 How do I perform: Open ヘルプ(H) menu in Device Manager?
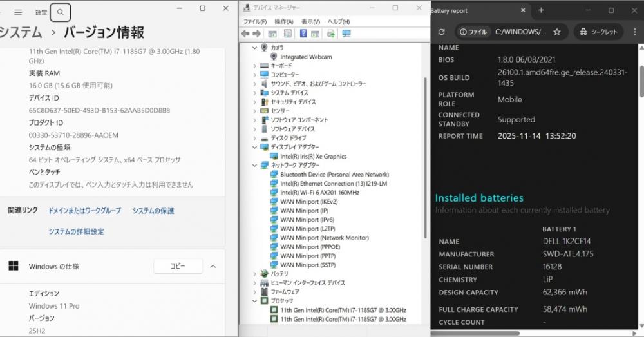click(339, 21)
